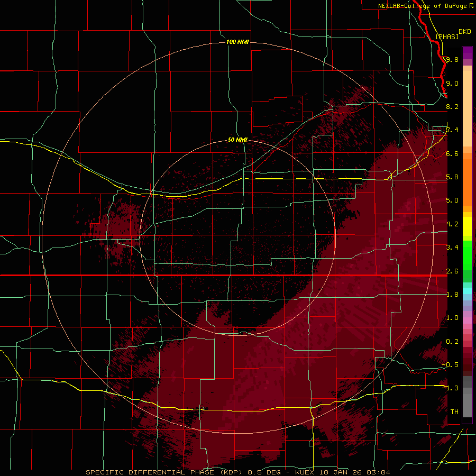Click the -0.5 legend value
Image resolution: width=476 pixels, height=476 pixels.
point(450,365)
